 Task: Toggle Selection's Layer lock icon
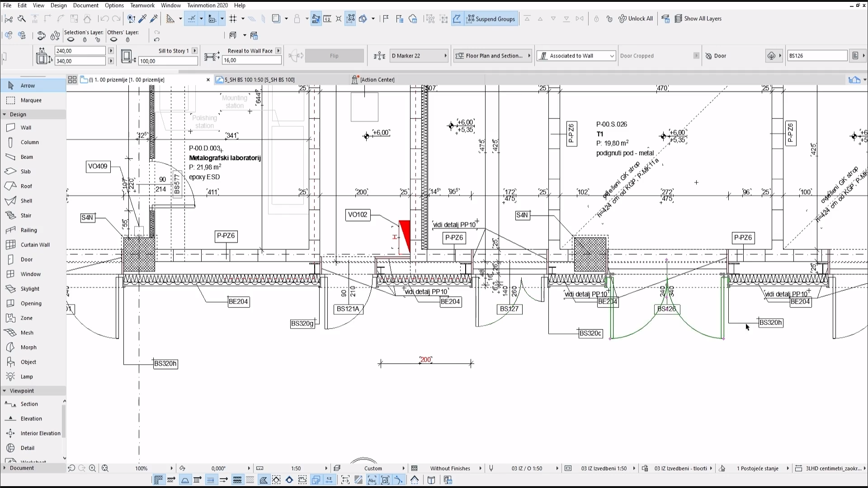[x=85, y=40]
